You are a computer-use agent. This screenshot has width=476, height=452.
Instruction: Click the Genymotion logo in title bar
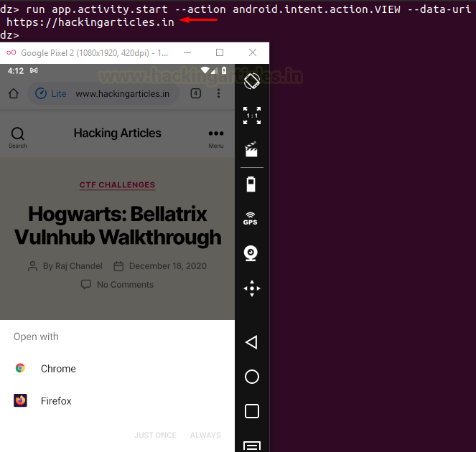11,52
